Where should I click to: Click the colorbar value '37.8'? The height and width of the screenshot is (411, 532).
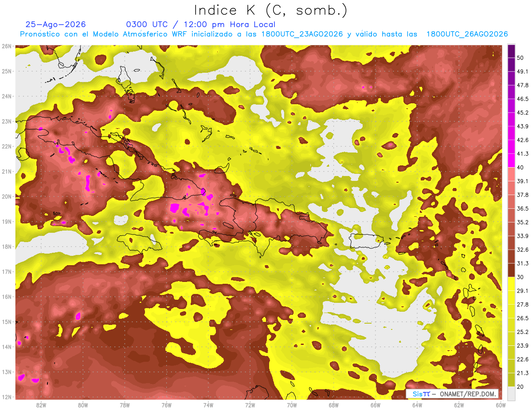point(523,195)
